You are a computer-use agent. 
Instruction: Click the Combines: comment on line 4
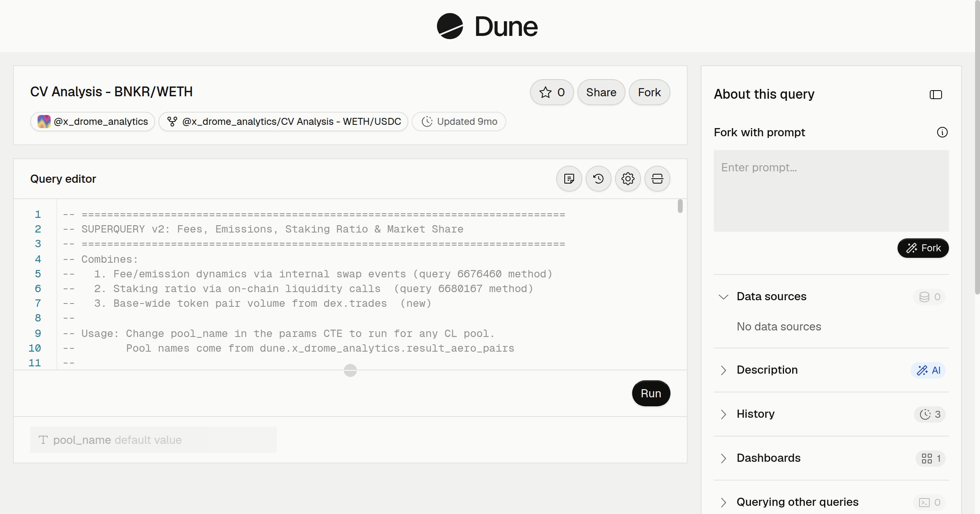coord(100,259)
